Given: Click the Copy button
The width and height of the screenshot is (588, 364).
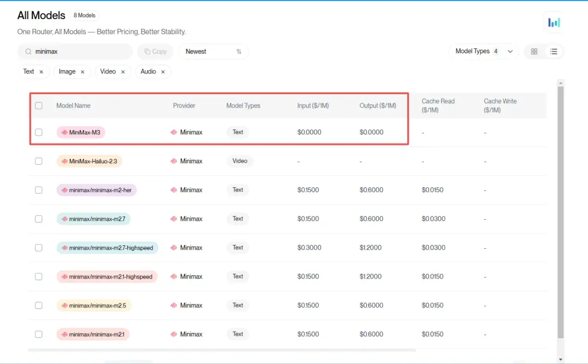Looking at the screenshot, I should click(155, 52).
